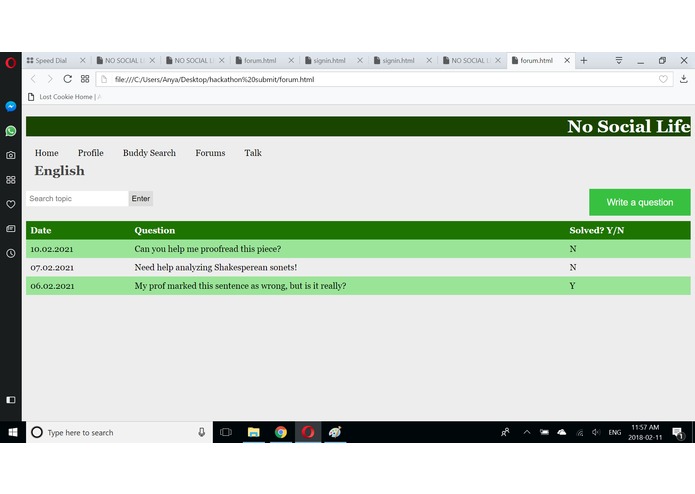
Task: Open Google Chrome from the taskbar
Action: point(281,432)
